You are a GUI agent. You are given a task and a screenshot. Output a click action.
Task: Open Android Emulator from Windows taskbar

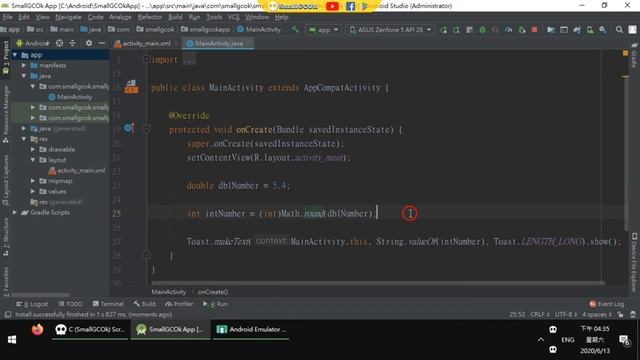(251, 329)
